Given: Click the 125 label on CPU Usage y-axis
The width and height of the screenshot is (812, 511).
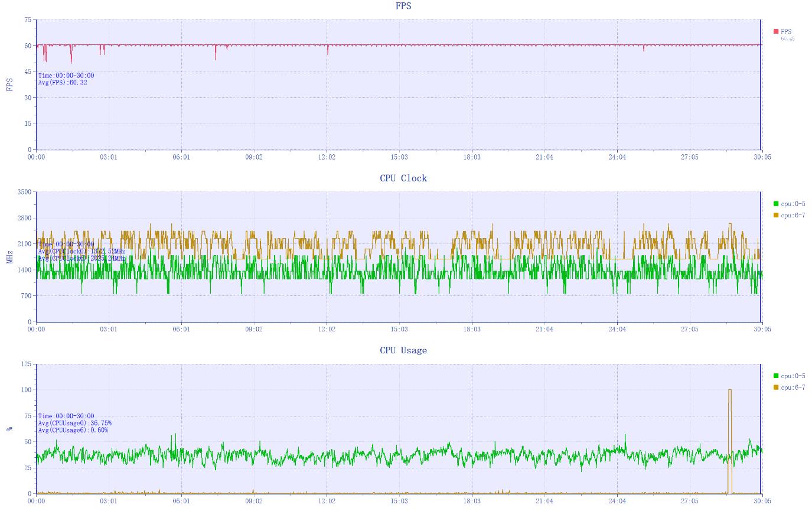Looking at the screenshot, I should (x=27, y=364).
